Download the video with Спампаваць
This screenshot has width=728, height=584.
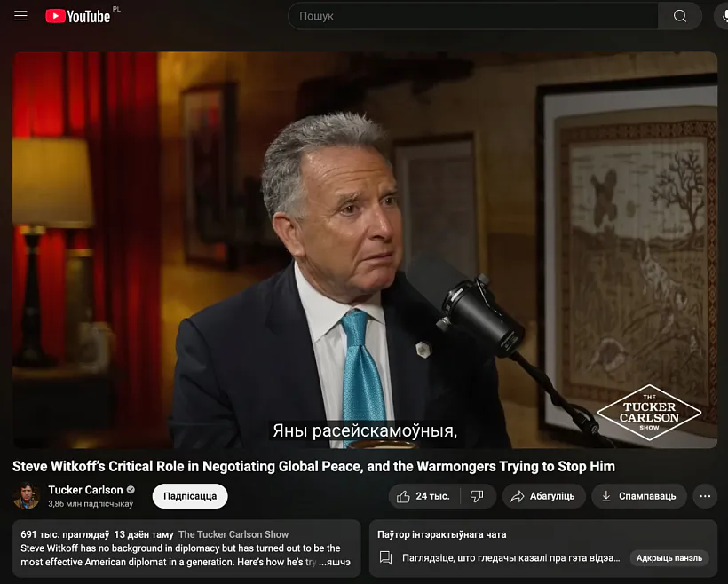[x=638, y=496]
